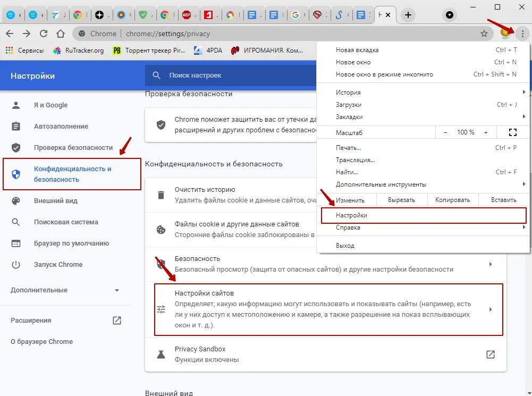532x396 pixels.
Task: Open Расширения external link icon
Action: [117, 321]
